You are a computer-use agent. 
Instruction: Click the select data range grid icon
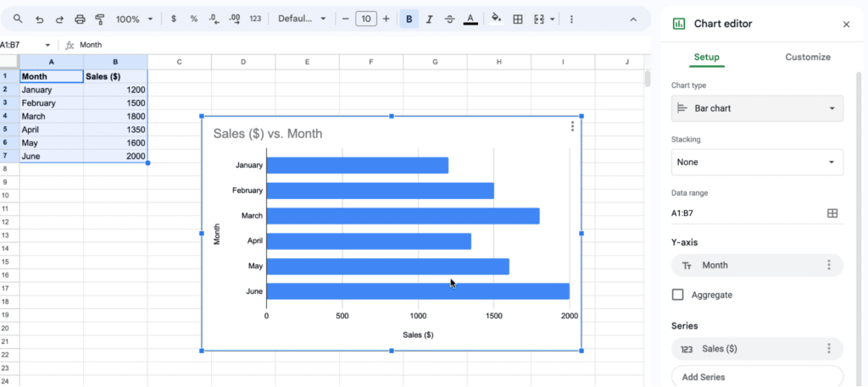click(832, 213)
